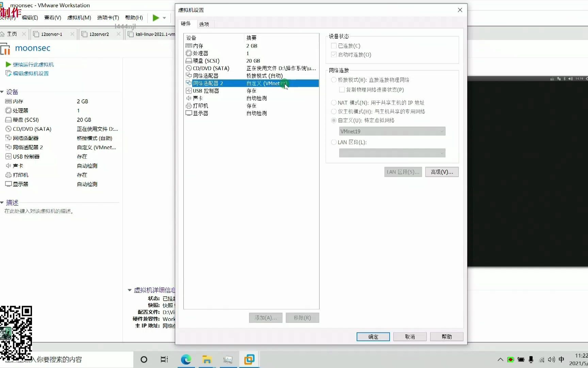Screen dimensions: 588x368
Task: Select the 桥接模式(B) radio button
Action: point(334,80)
